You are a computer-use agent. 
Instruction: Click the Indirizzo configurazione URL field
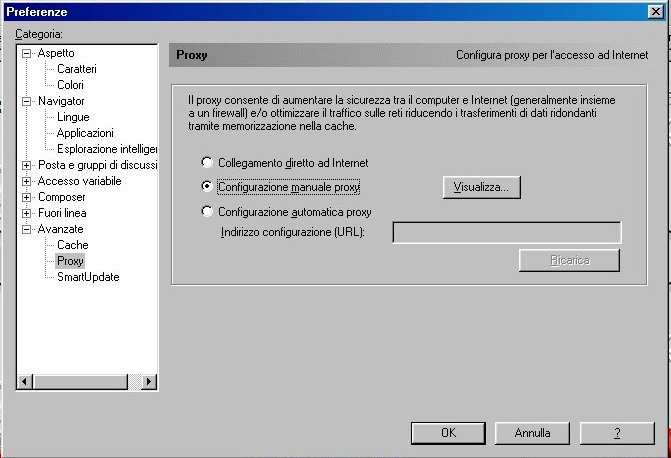[x=506, y=233]
